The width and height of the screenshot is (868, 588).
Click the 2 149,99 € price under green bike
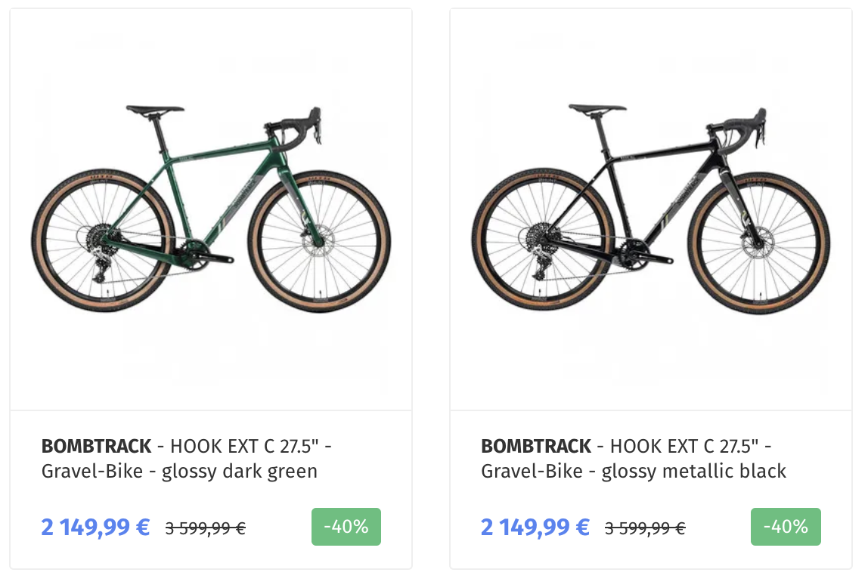pos(95,527)
